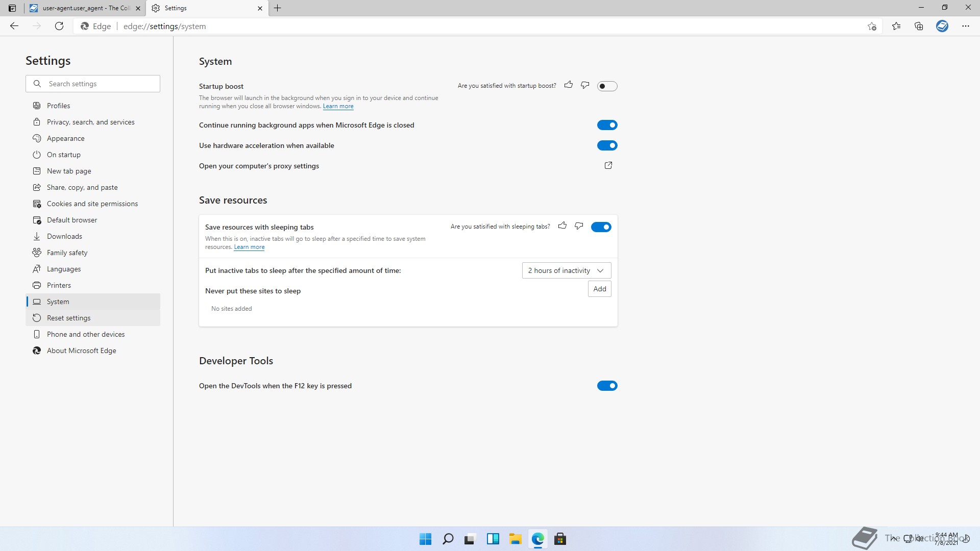This screenshot has height=551, width=980.
Task: Open the inactivity time dropdown
Action: click(567, 270)
